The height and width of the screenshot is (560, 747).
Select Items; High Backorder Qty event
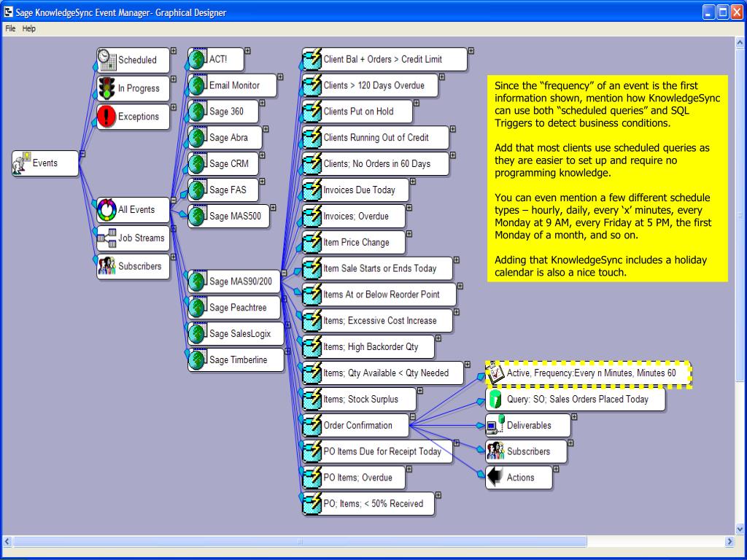click(368, 346)
